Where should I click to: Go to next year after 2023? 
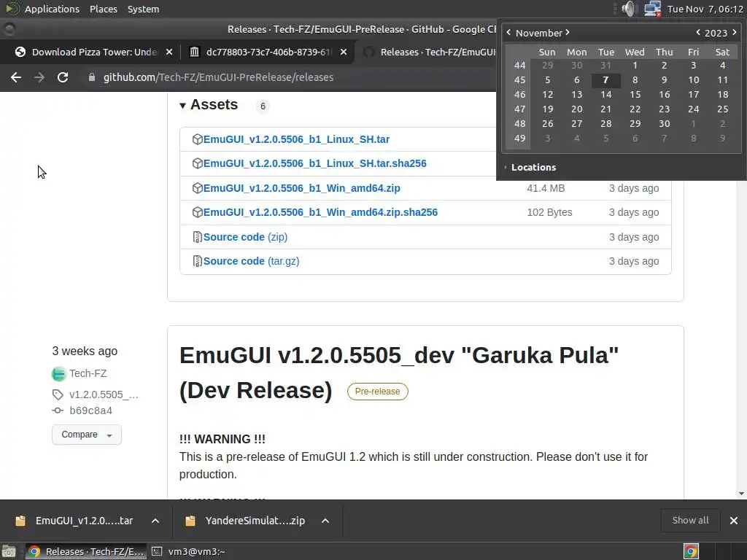(734, 32)
